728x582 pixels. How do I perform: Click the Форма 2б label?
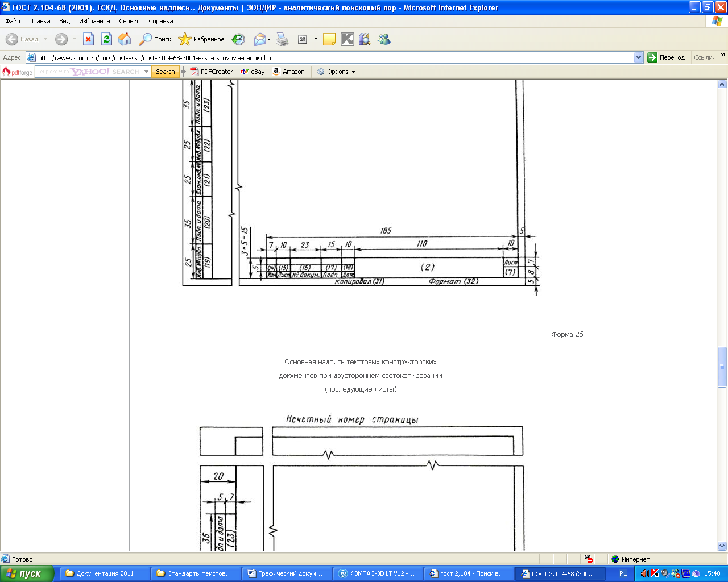[567, 334]
